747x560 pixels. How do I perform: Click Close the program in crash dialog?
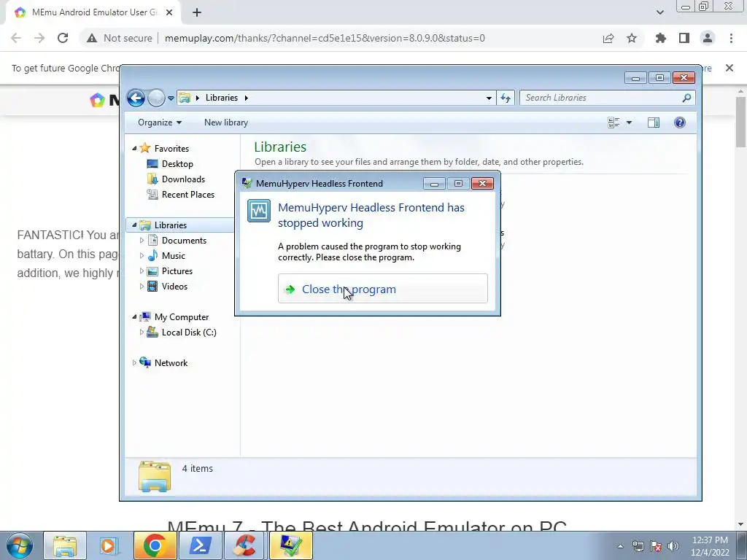[x=382, y=289]
